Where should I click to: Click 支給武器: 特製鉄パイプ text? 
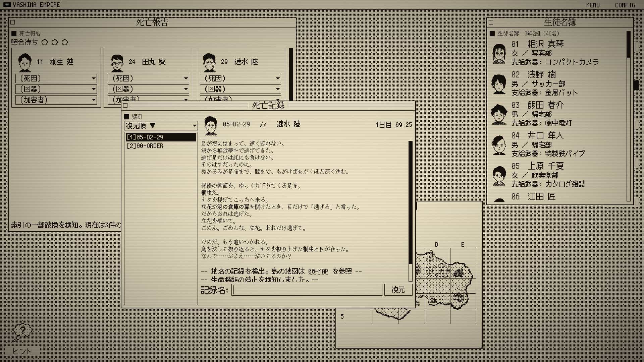click(548, 154)
